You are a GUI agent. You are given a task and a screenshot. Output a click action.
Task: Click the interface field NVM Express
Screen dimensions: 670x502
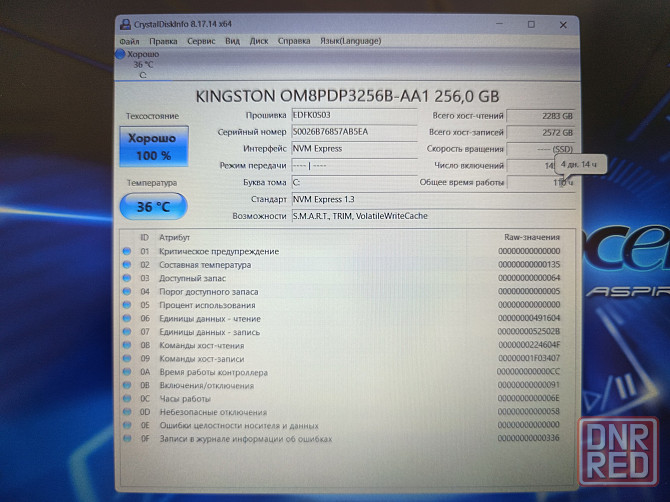[x=354, y=149]
